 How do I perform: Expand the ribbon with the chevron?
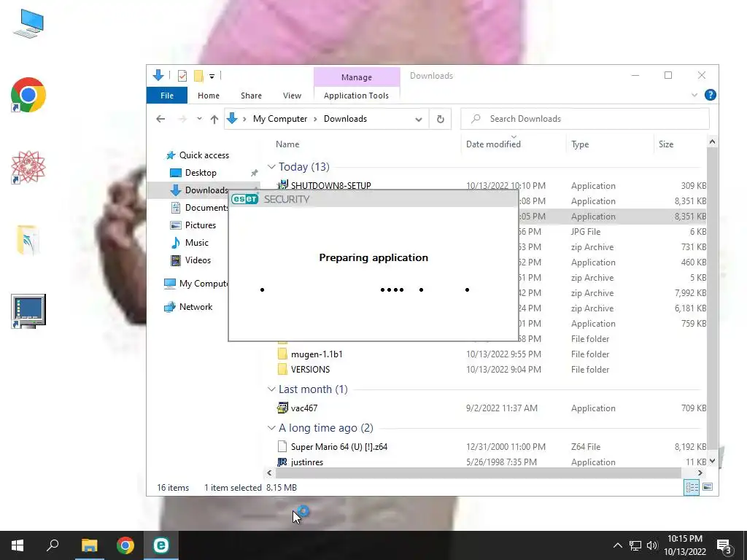694,96
